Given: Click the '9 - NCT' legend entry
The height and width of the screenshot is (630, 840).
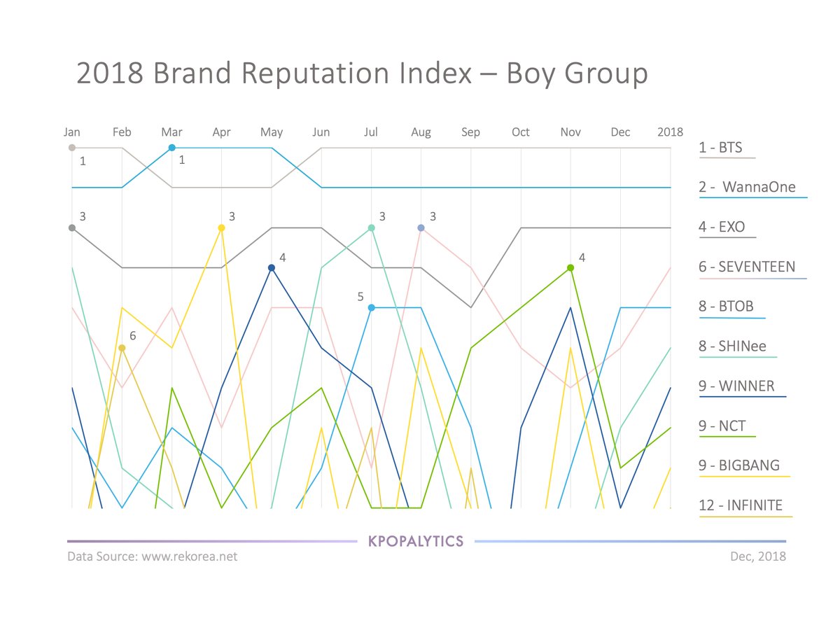Looking at the screenshot, I should (722, 426).
